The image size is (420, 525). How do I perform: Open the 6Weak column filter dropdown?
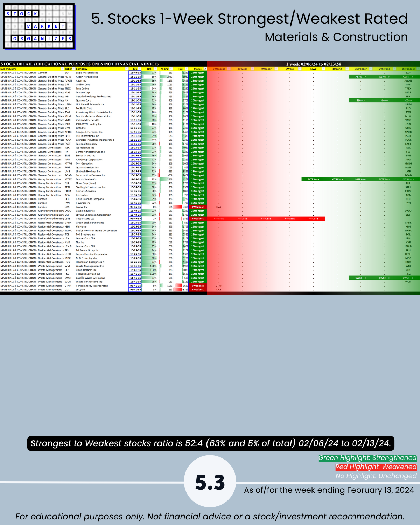[300, 69]
